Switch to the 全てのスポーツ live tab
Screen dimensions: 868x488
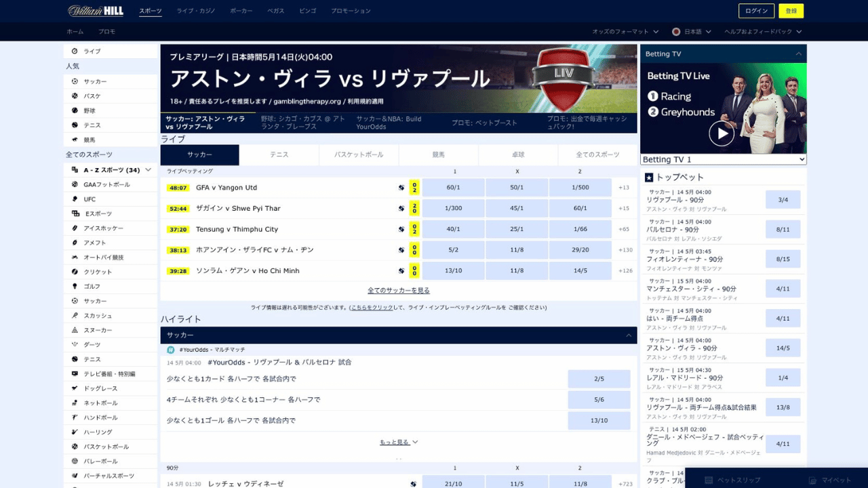point(597,155)
